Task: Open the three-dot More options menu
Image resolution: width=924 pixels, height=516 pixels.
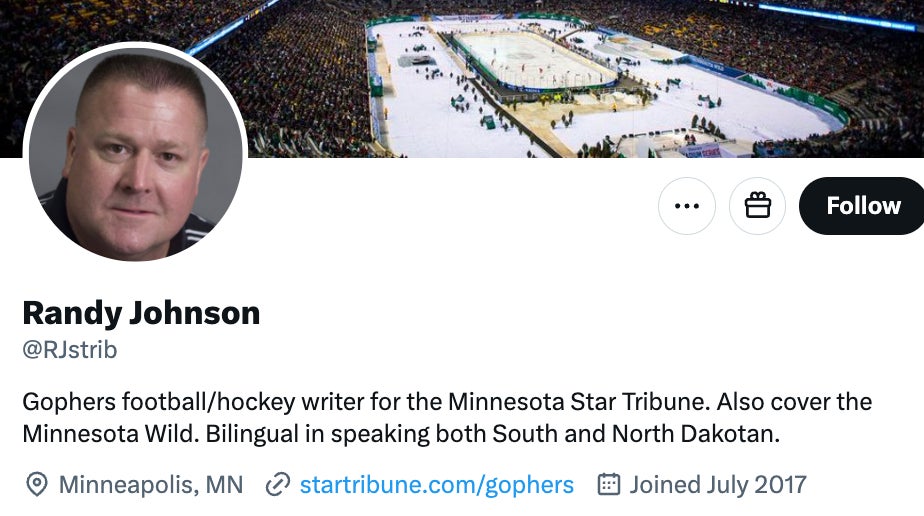Action: click(x=686, y=206)
